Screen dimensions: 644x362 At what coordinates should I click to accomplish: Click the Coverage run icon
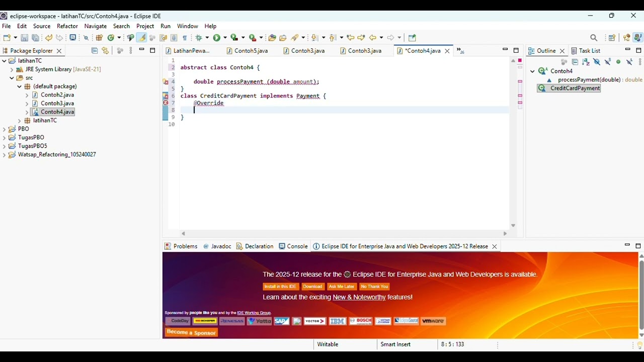click(234, 38)
